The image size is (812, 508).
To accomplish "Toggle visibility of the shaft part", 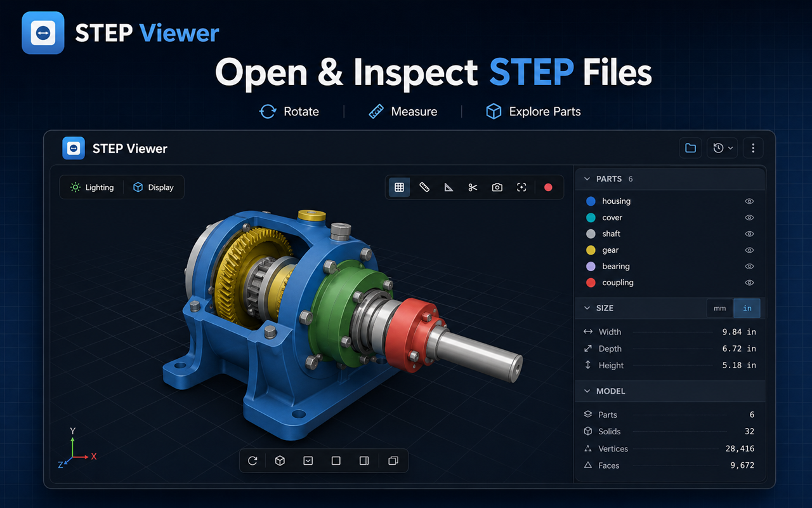I will click(749, 234).
